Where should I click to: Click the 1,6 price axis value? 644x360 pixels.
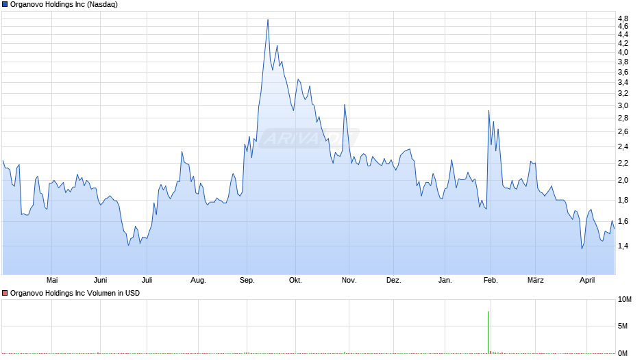coord(623,222)
